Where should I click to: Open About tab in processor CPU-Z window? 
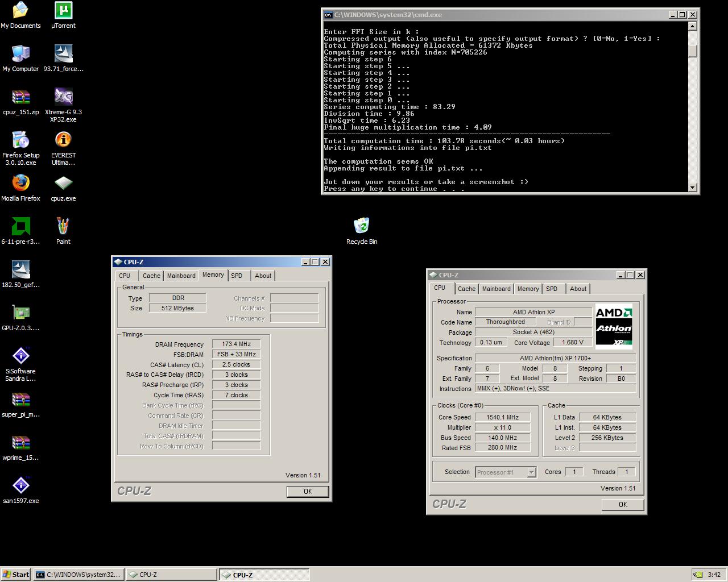point(578,289)
